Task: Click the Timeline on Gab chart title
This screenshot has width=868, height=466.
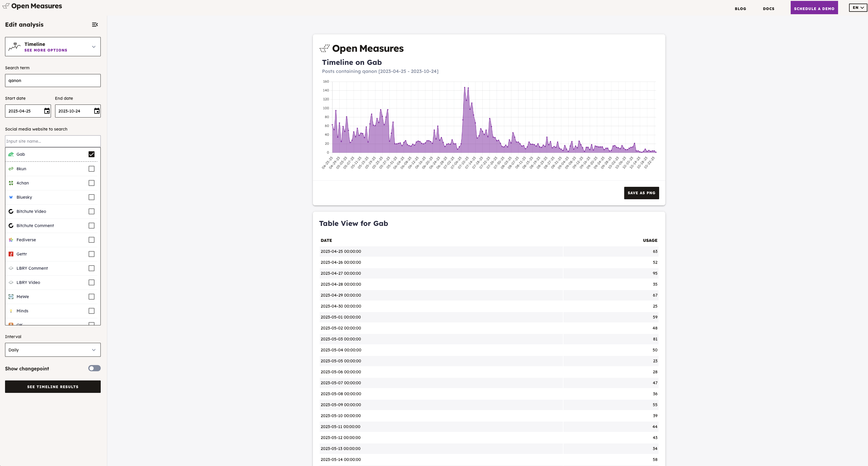Action: [352, 62]
